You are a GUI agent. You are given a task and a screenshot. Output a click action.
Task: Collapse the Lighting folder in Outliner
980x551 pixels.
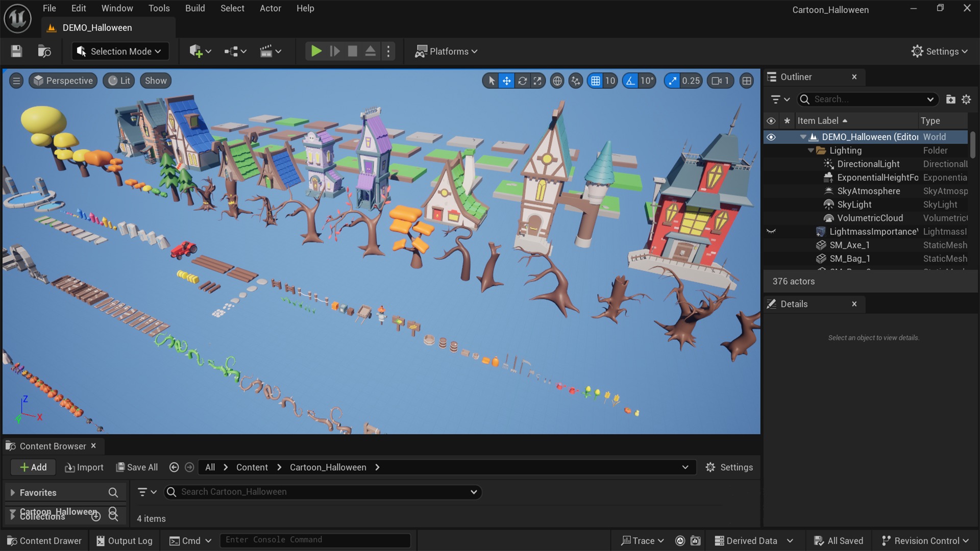811,151
